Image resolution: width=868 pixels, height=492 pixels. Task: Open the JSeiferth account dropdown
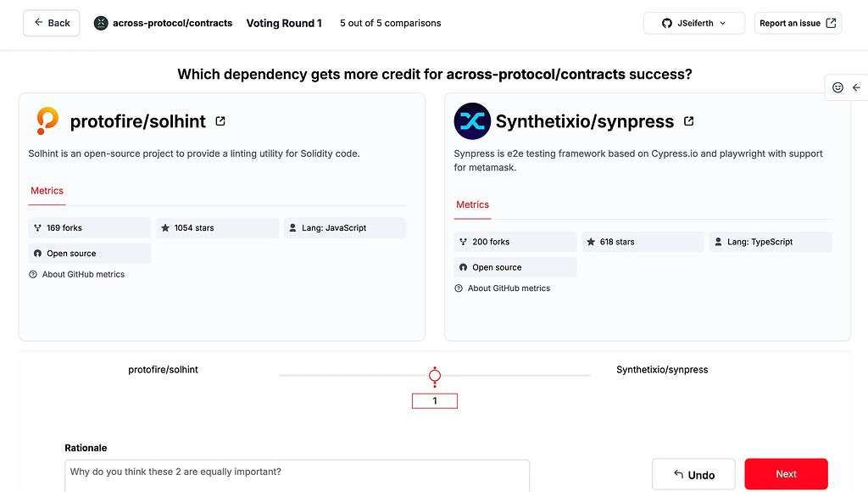[x=693, y=23]
